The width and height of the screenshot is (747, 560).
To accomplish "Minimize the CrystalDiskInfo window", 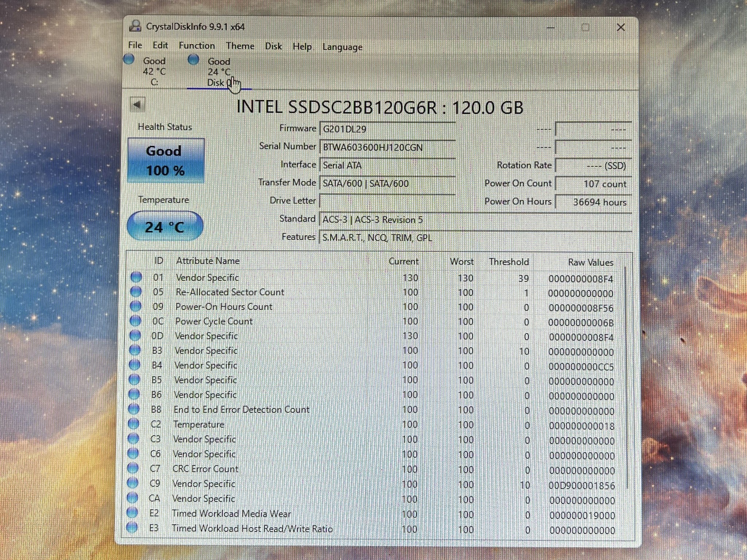I will 551,27.
